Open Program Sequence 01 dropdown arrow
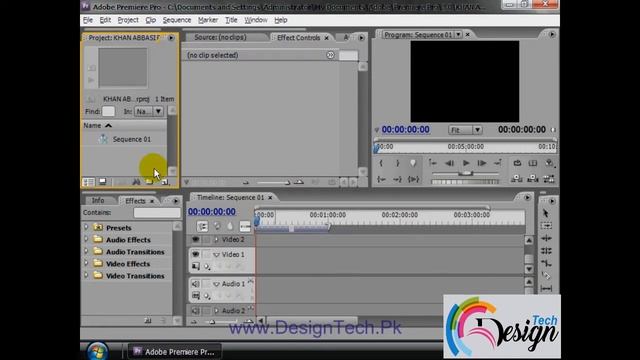This screenshot has width=640, height=360. [x=458, y=35]
